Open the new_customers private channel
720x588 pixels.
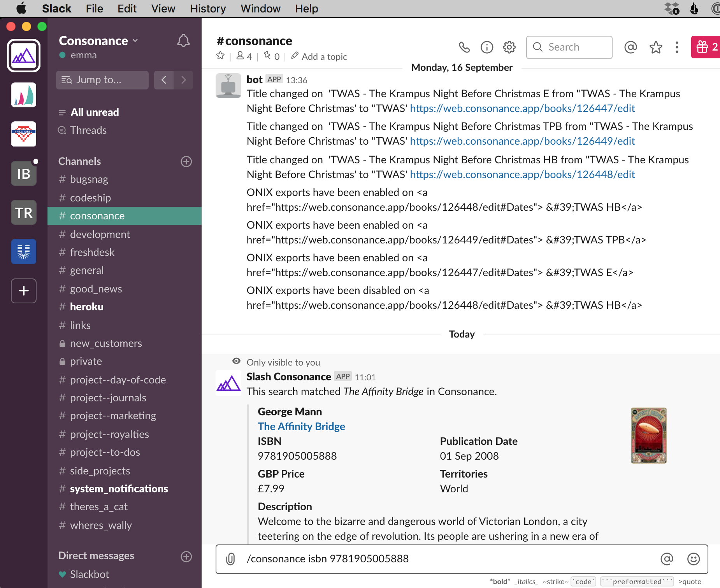pyautogui.click(x=124, y=343)
